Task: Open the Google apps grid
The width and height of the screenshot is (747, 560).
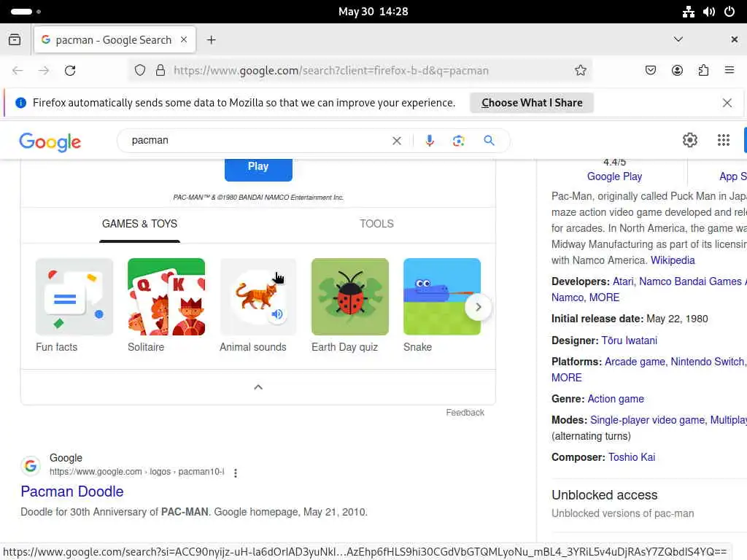Action: click(x=723, y=140)
